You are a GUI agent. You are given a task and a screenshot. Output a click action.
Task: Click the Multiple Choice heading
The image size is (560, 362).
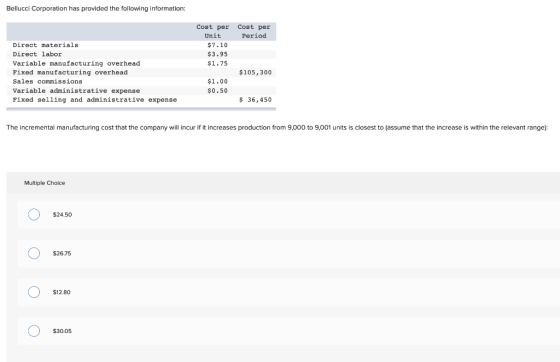[x=45, y=183]
